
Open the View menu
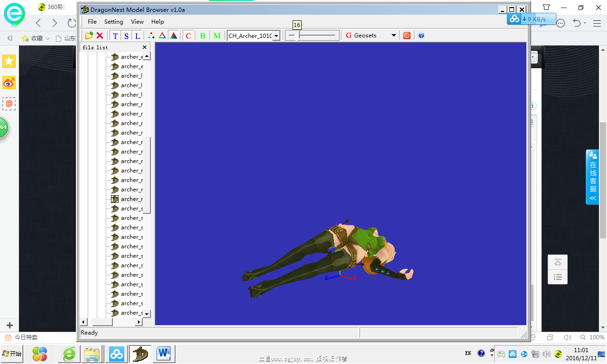(x=138, y=21)
